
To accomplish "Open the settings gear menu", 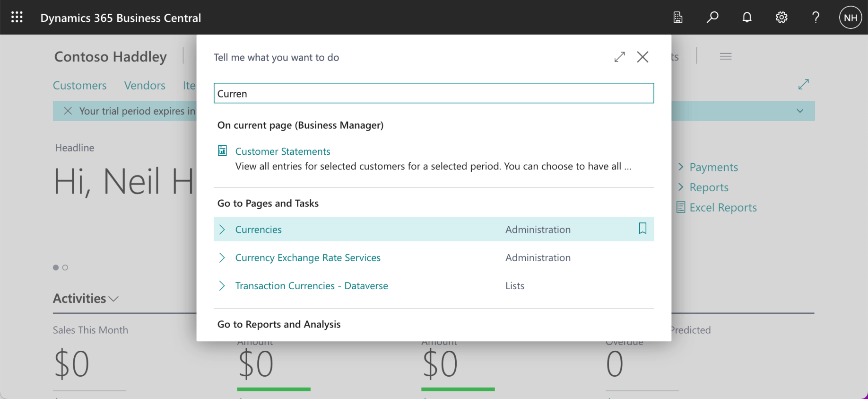I will click(781, 18).
